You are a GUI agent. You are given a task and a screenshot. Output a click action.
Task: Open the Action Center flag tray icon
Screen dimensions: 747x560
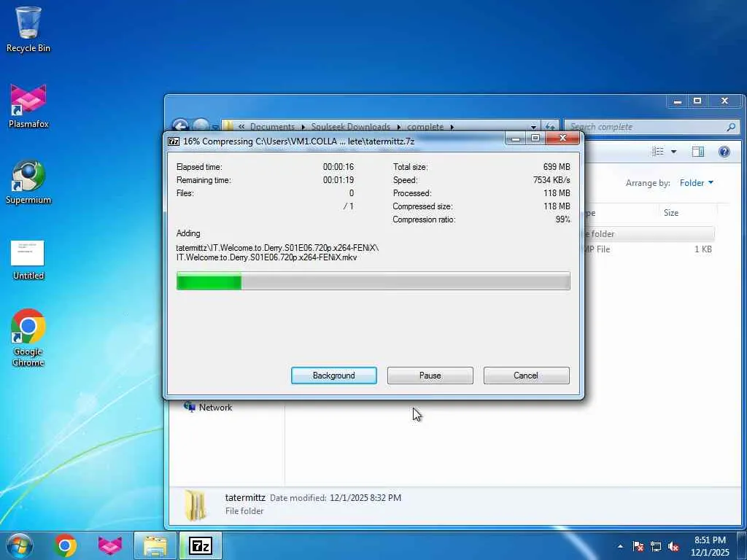coord(638,547)
